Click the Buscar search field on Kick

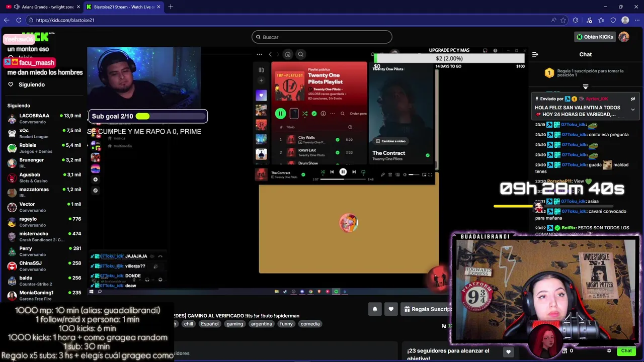[x=322, y=37]
